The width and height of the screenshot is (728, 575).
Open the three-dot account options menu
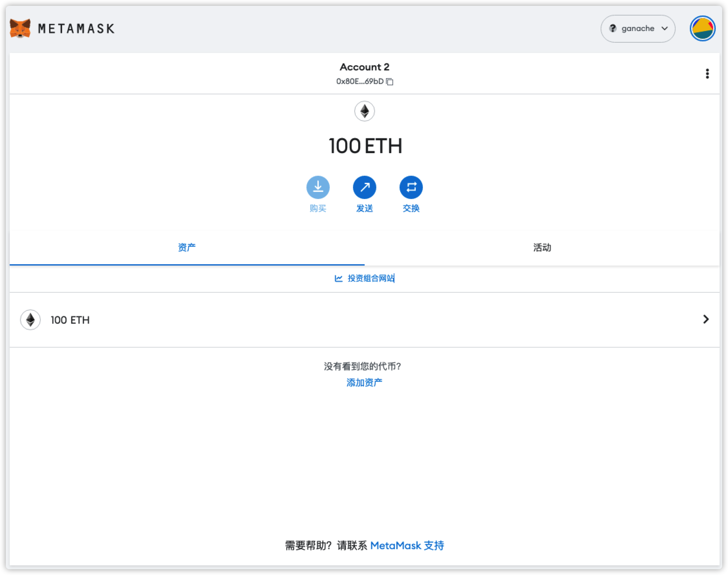click(x=707, y=73)
